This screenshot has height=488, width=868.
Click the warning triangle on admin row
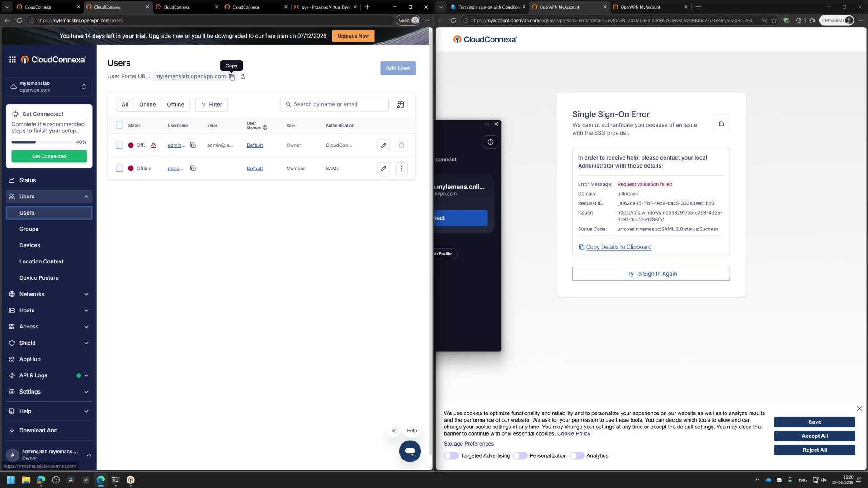(153, 145)
